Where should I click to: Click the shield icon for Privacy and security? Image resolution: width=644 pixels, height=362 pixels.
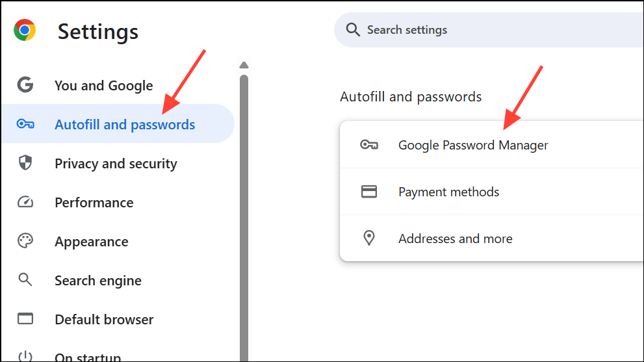coord(25,162)
